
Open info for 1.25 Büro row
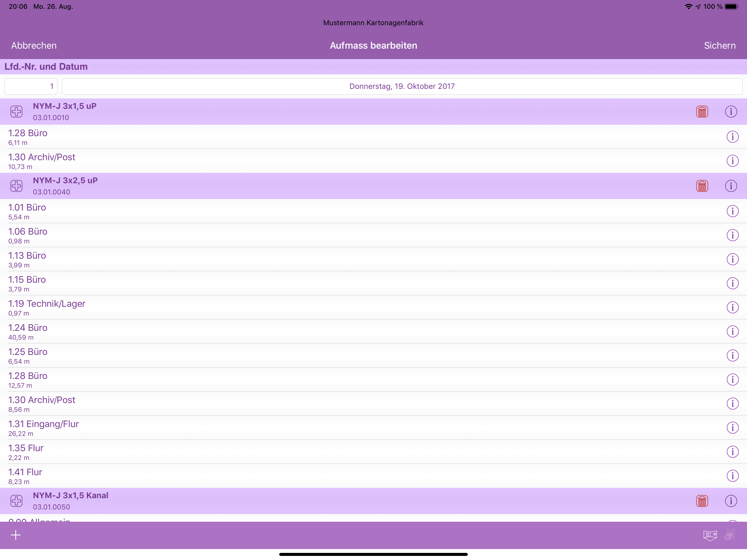pos(732,355)
